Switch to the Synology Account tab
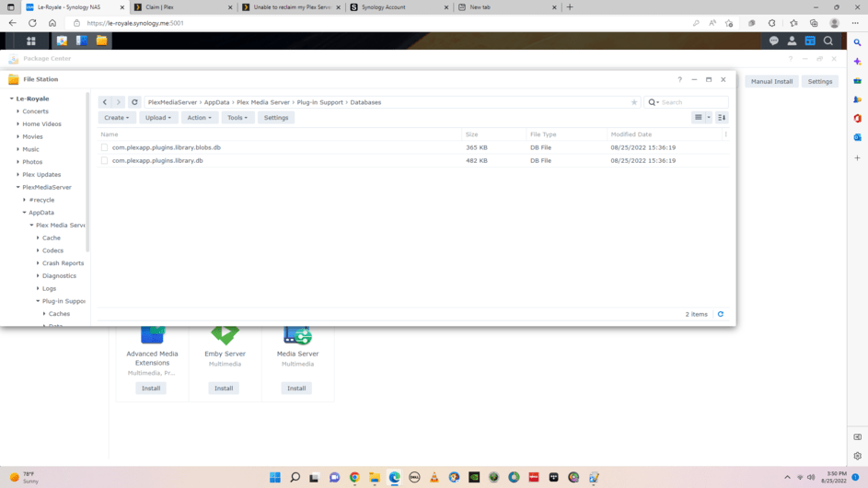This screenshot has width=868, height=488. (x=399, y=7)
